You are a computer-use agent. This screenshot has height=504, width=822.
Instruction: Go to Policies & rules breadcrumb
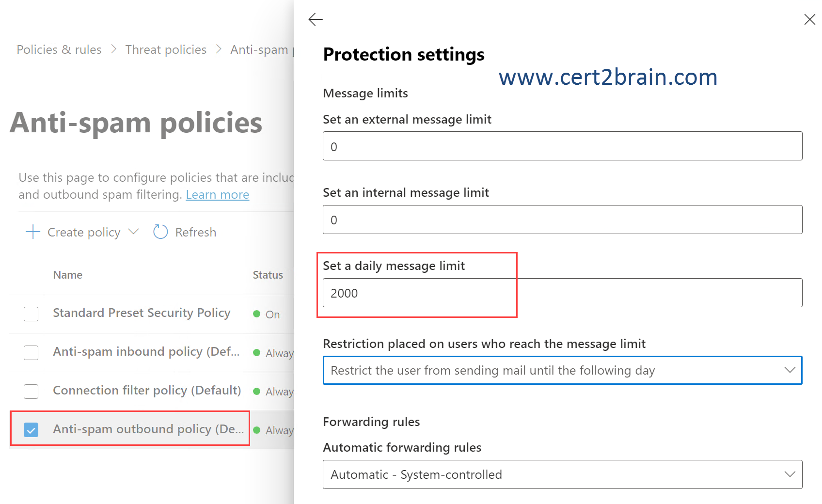[59, 49]
